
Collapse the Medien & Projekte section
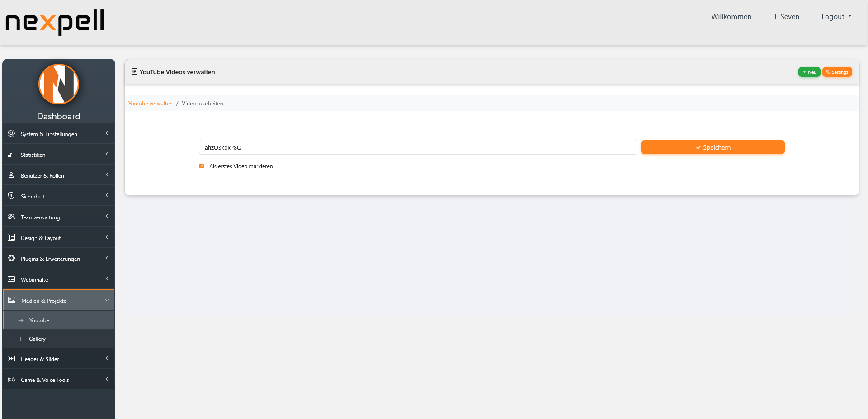(59, 300)
